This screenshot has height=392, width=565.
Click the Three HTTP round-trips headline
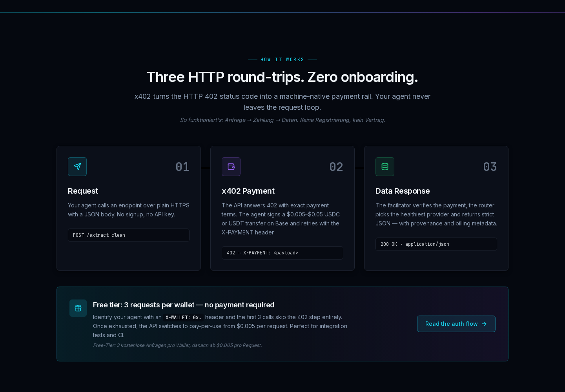click(282, 77)
